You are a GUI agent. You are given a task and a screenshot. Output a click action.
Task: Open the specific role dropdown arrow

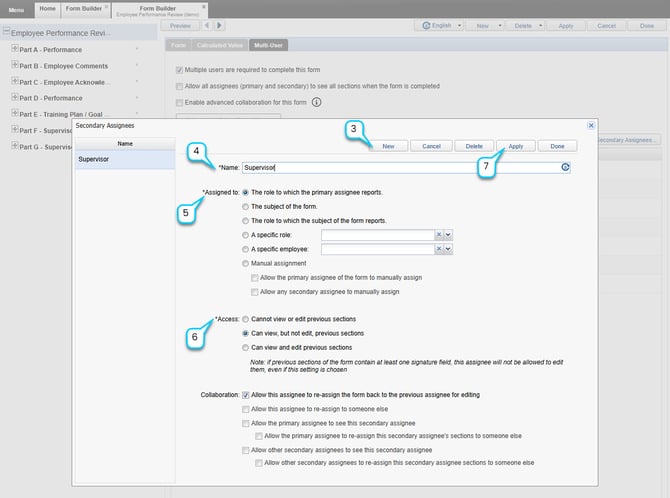448,235
